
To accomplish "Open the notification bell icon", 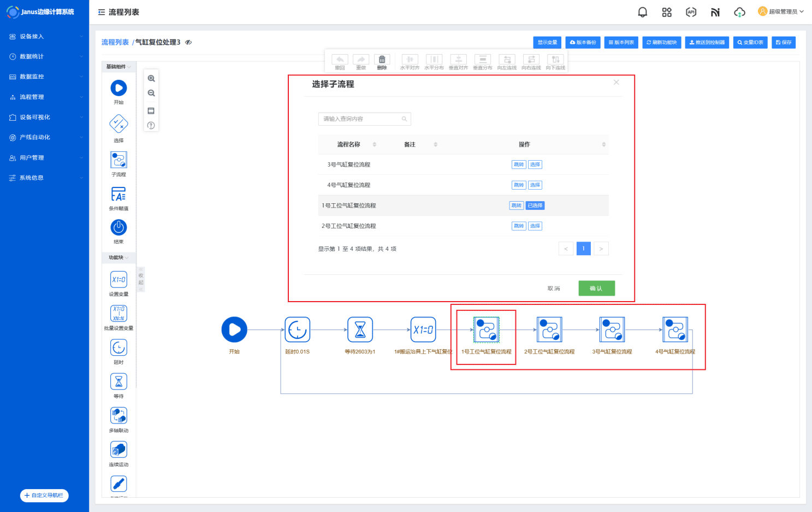I will click(x=642, y=12).
